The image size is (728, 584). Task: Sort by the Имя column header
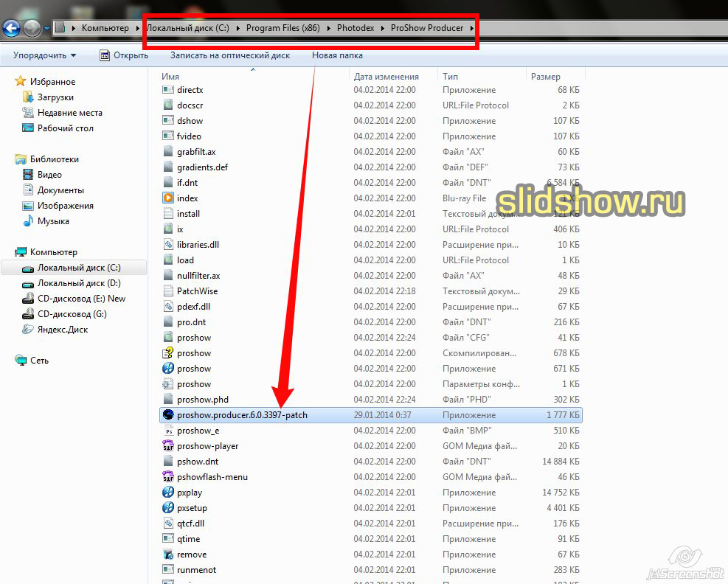(170, 76)
